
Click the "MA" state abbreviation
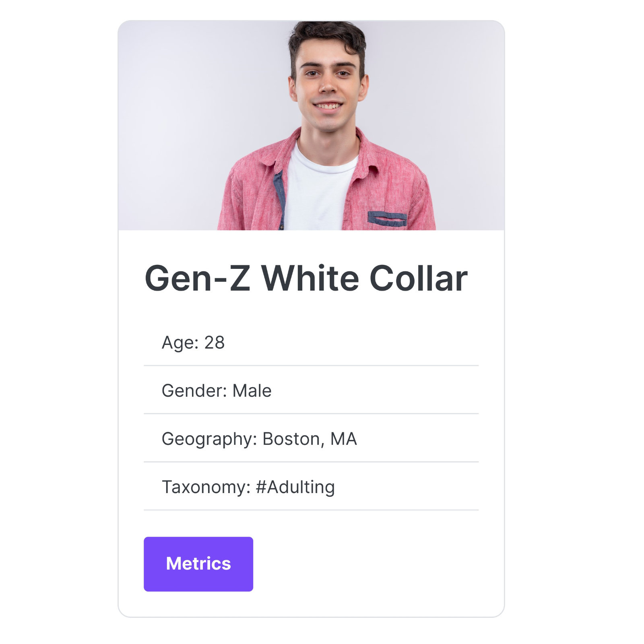tap(343, 439)
